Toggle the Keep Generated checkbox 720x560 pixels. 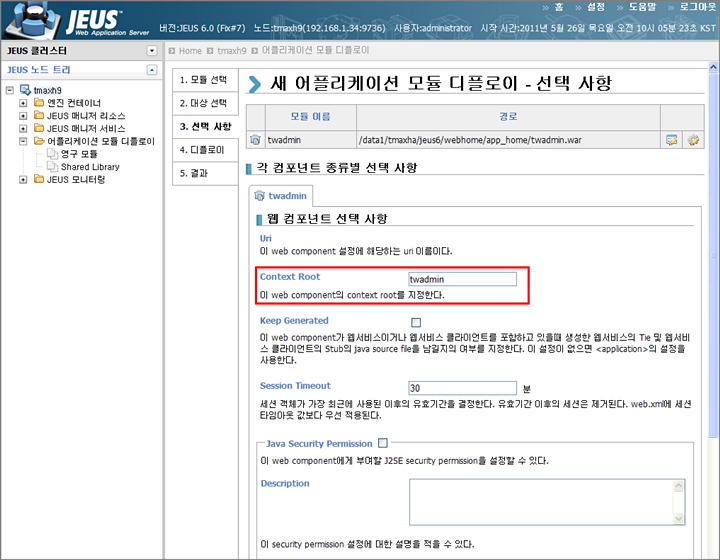[416, 322]
